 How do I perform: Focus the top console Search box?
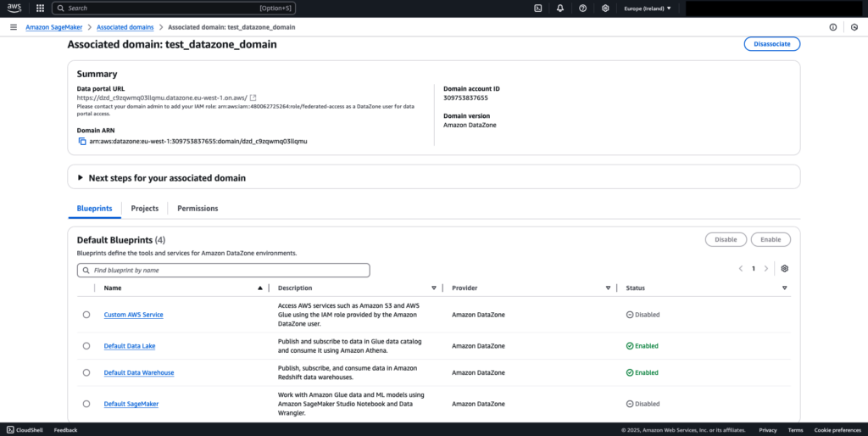173,8
